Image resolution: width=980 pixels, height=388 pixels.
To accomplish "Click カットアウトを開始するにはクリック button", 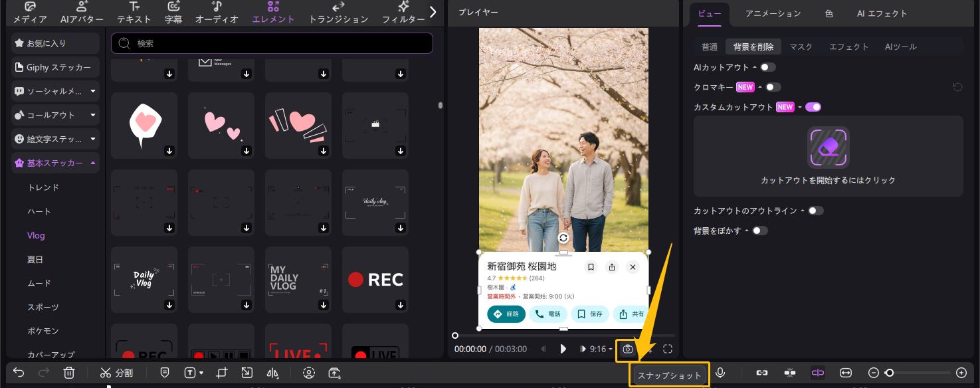I will click(x=828, y=155).
